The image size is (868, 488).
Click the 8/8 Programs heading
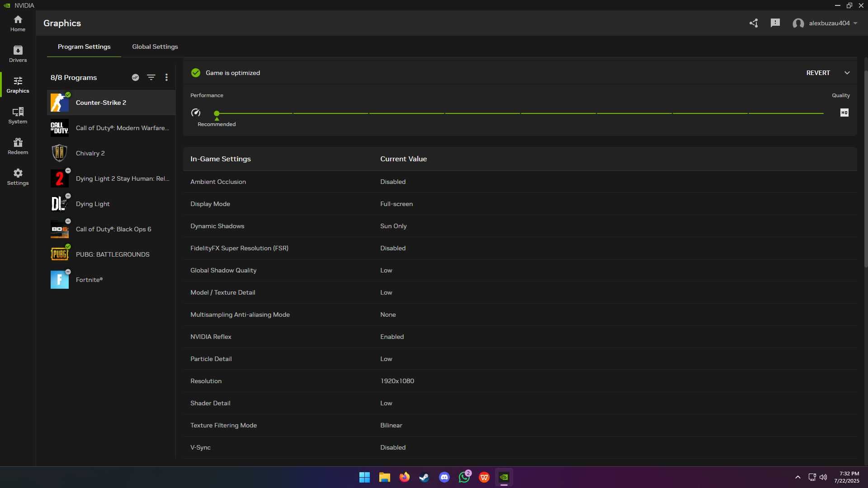74,77
